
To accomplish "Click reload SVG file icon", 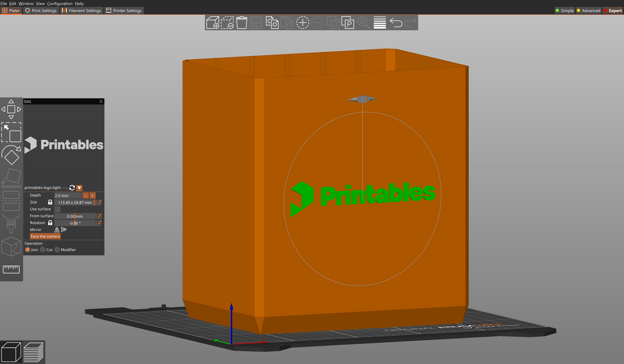I will pos(72,188).
